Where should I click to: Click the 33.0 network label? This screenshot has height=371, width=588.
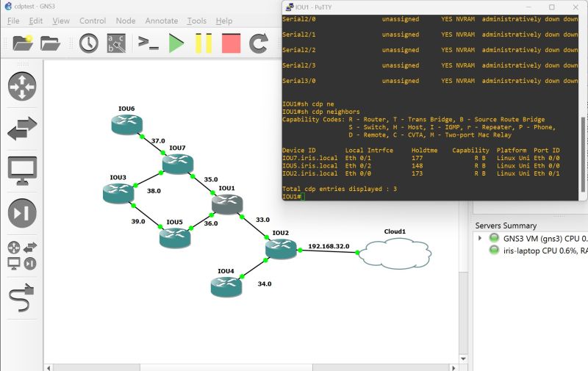(262, 220)
